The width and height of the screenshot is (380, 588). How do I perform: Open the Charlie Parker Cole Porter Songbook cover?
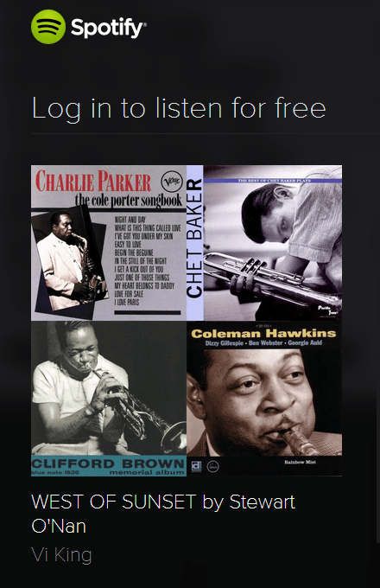[109, 243]
